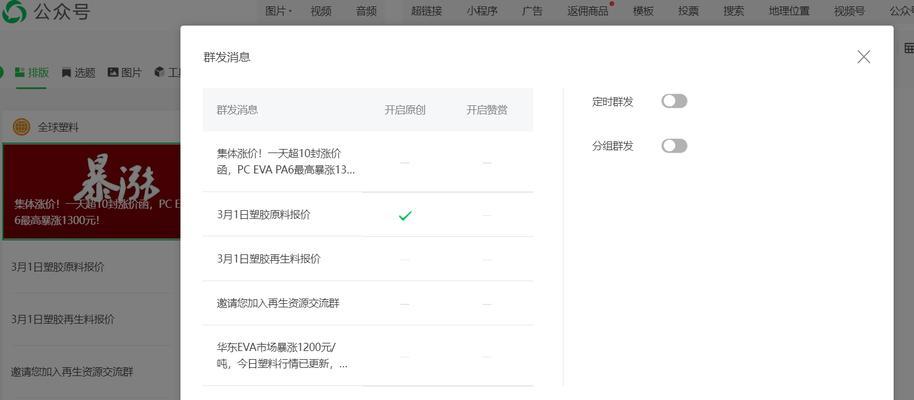Select 邀请您加入再生资源交流群 in the background article list
Image resolution: width=914 pixels, height=400 pixels.
[72, 371]
